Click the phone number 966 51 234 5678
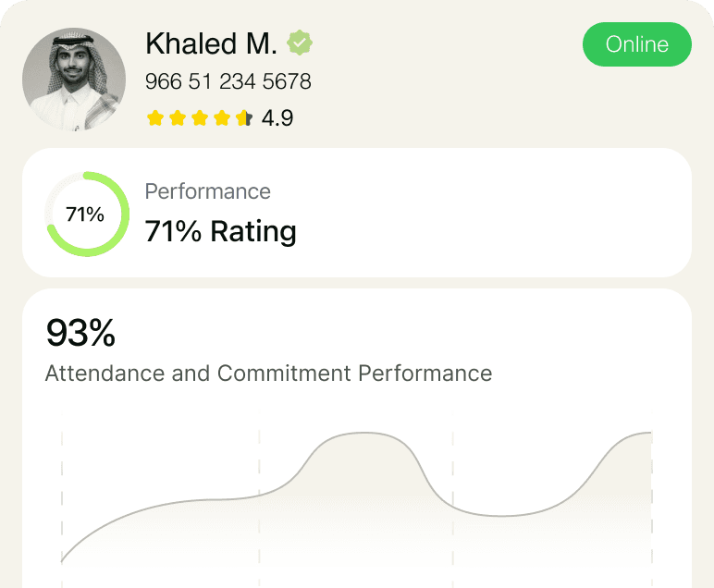 [x=228, y=81]
